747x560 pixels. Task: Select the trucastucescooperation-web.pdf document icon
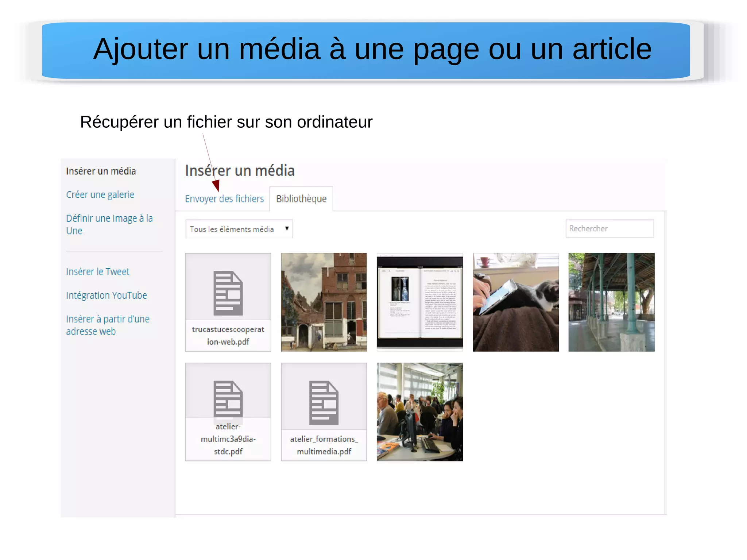pos(228,293)
